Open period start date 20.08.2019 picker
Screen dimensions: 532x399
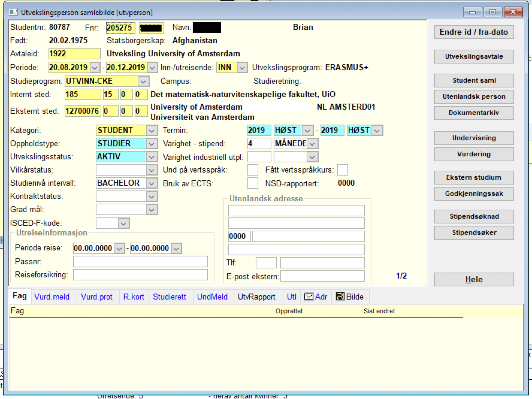point(95,67)
